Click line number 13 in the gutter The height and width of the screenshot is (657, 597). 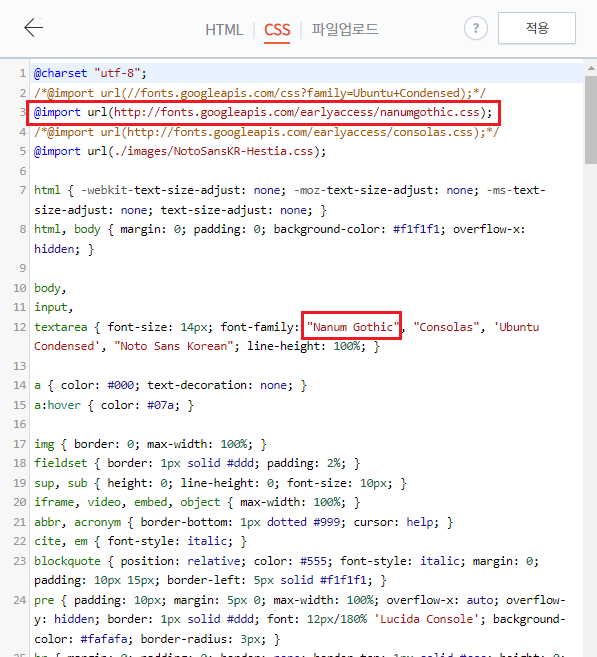20,366
